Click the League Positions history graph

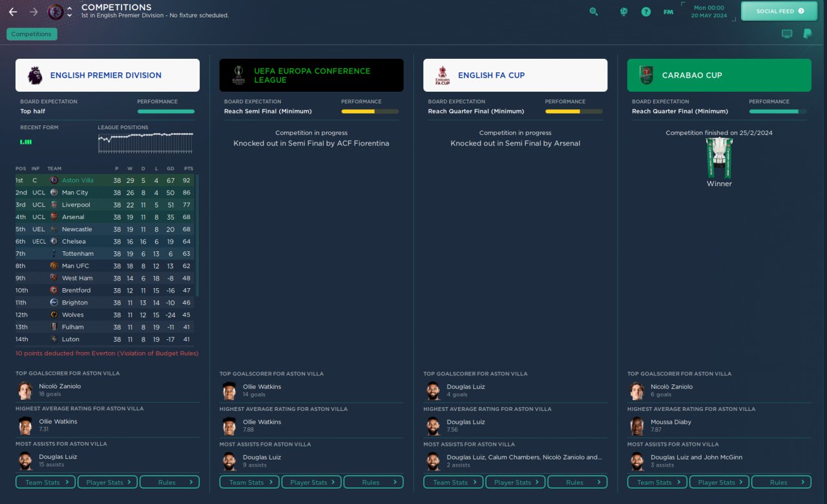(145, 143)
